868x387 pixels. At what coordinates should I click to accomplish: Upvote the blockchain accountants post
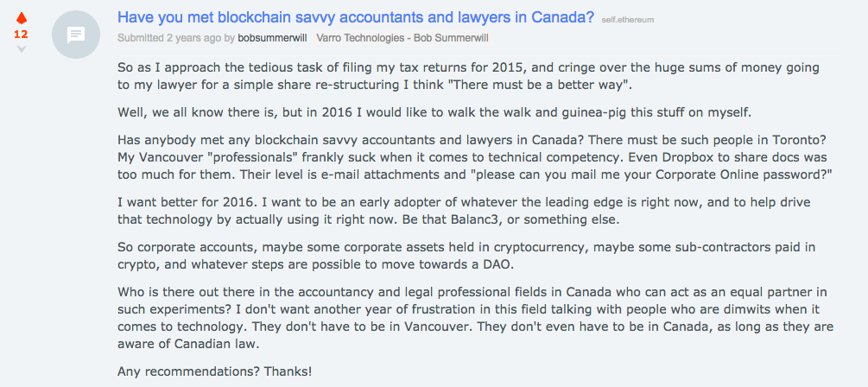[x=22, y=18]
